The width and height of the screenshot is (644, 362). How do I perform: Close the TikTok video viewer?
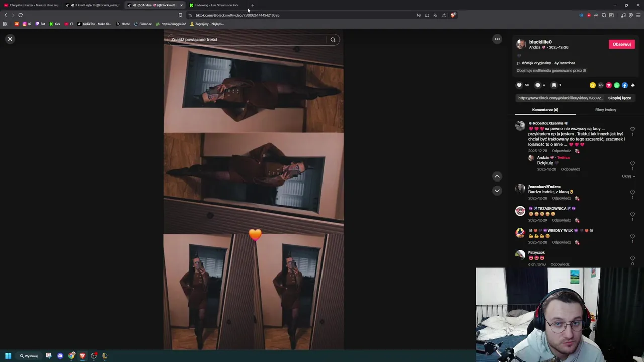(x=10, y=39)
